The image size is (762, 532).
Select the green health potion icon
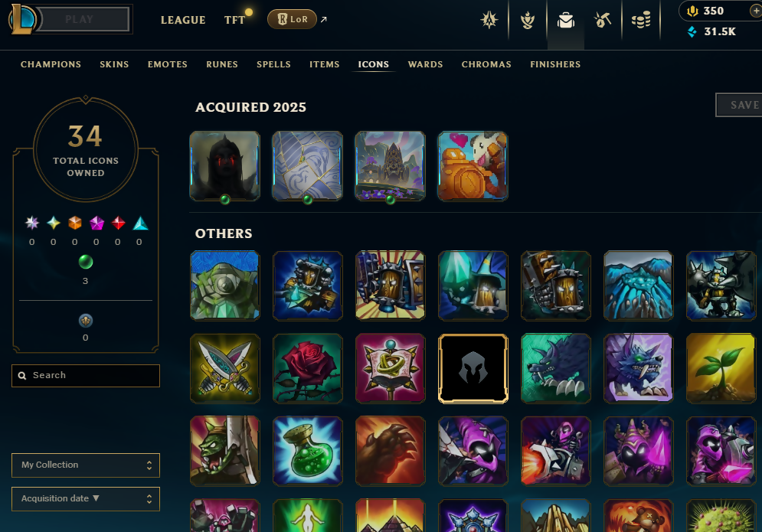[308, 451]
